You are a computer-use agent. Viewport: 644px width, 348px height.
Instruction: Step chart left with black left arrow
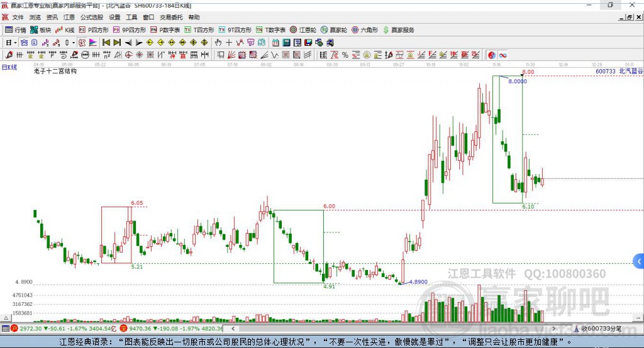(x=128, y=43)
